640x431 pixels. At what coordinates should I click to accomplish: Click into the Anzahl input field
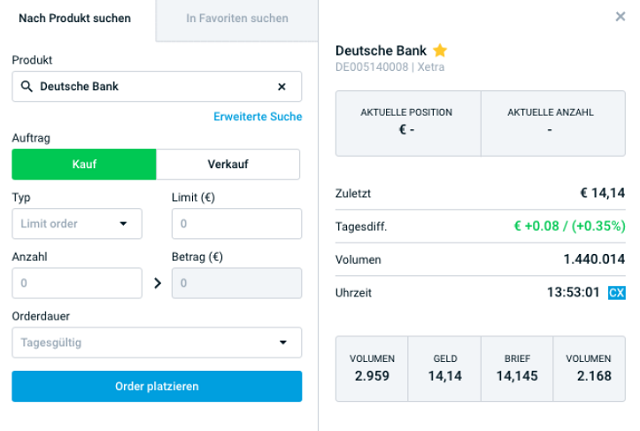77,283
